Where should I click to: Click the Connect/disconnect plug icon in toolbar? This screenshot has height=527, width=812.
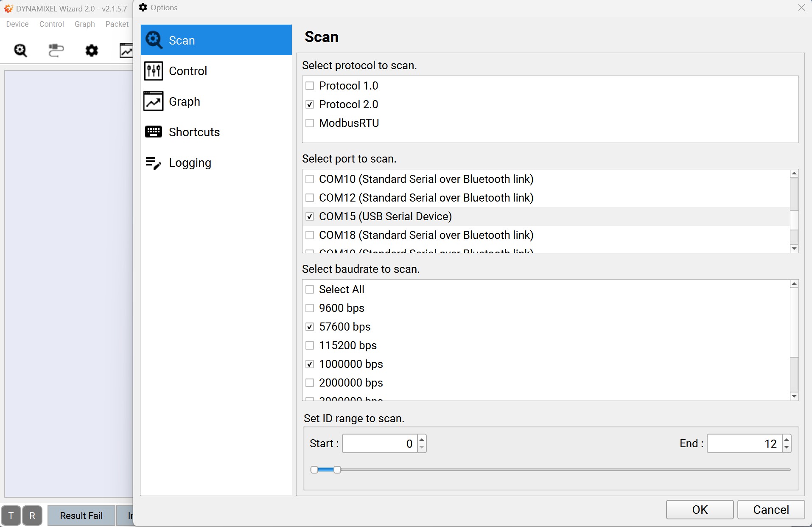coord(56,50)
